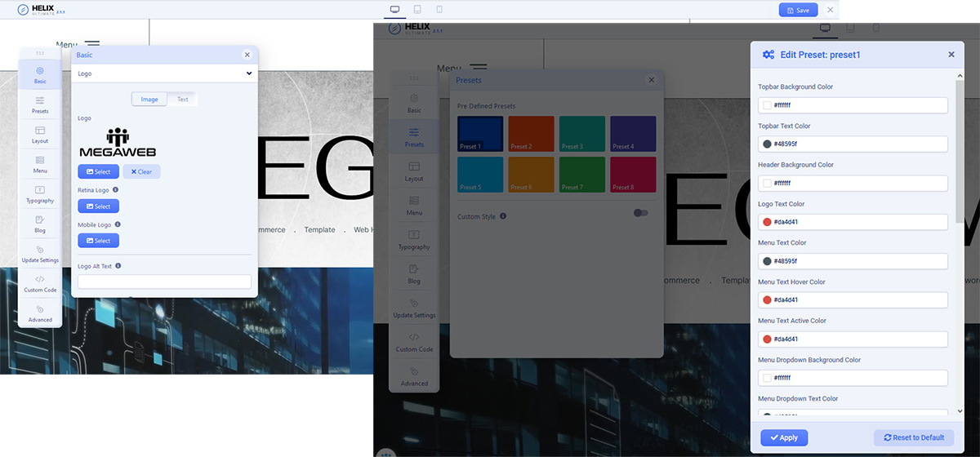Viewport: 980px width, 457px height.
Task: Click the info icon beside Retina Logo
Action: [x=115, y=190]
